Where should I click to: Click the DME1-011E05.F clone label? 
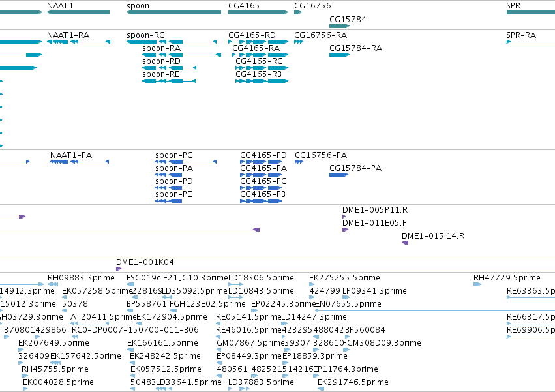point(374,223)
